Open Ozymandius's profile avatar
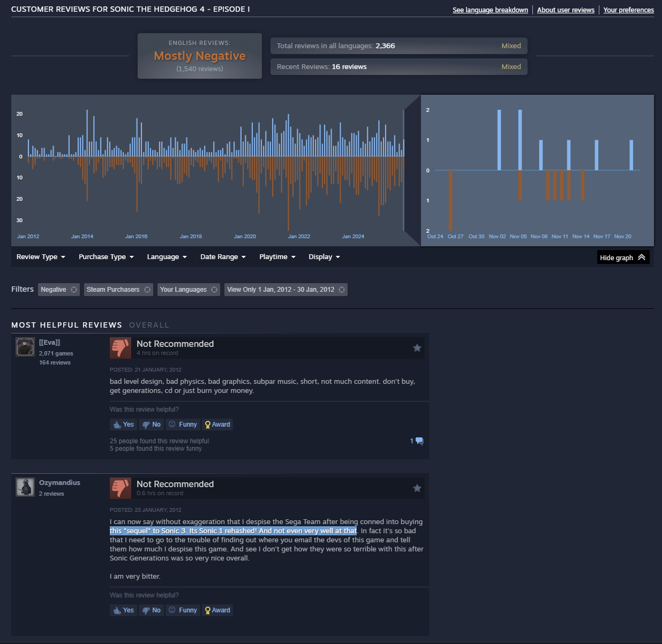The height and width of the screenshot is (644, 662). (25, 488)
